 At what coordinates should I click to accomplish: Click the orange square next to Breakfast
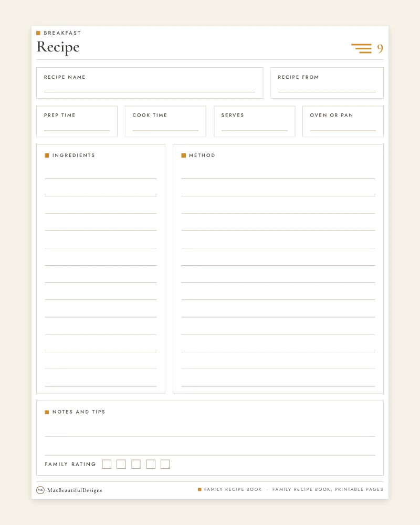[x=38, y=33]
